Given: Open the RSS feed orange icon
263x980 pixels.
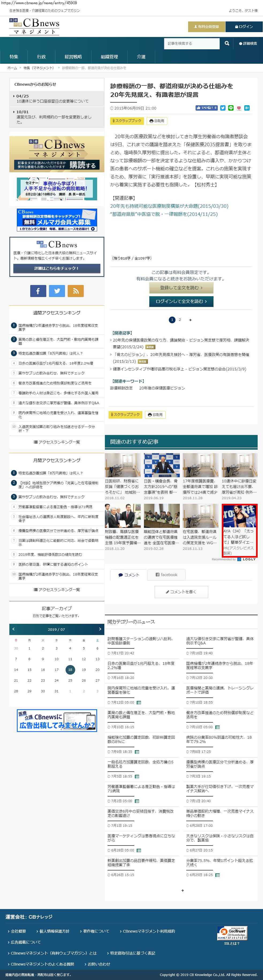Looking at the screenshot, I should [x=76, y=291].
